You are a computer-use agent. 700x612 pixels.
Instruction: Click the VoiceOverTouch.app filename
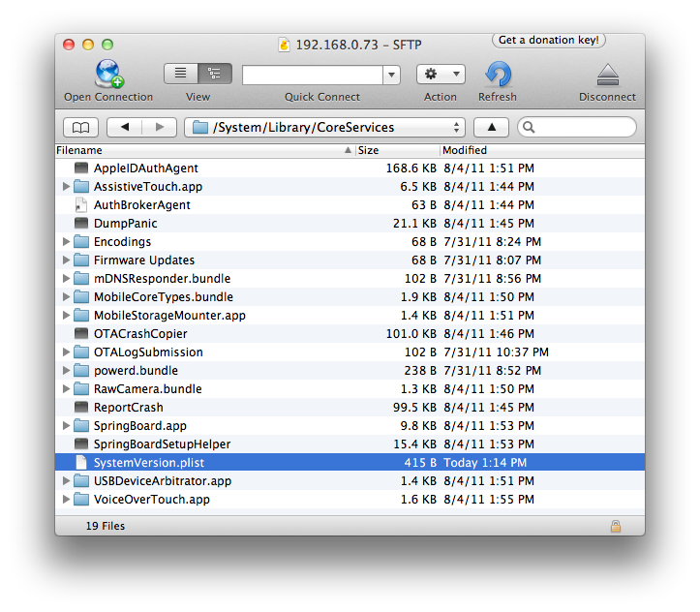pos(152,500)
